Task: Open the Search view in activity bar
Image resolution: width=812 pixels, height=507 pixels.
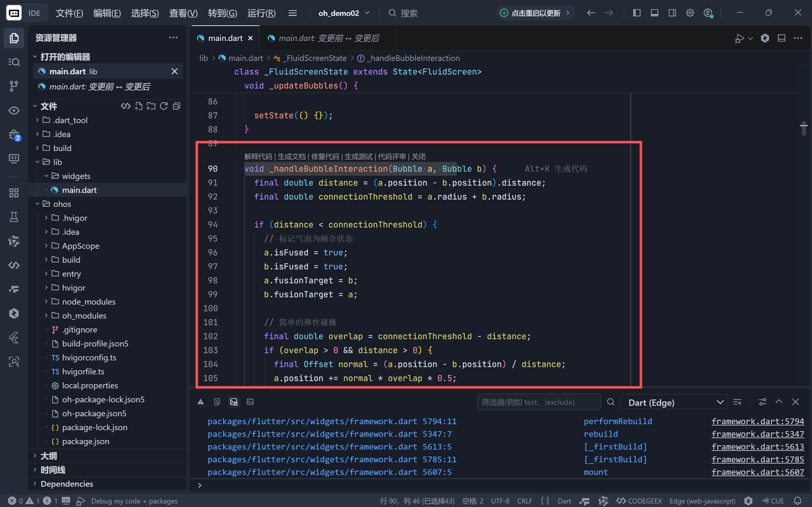Action: click(14, 62)
